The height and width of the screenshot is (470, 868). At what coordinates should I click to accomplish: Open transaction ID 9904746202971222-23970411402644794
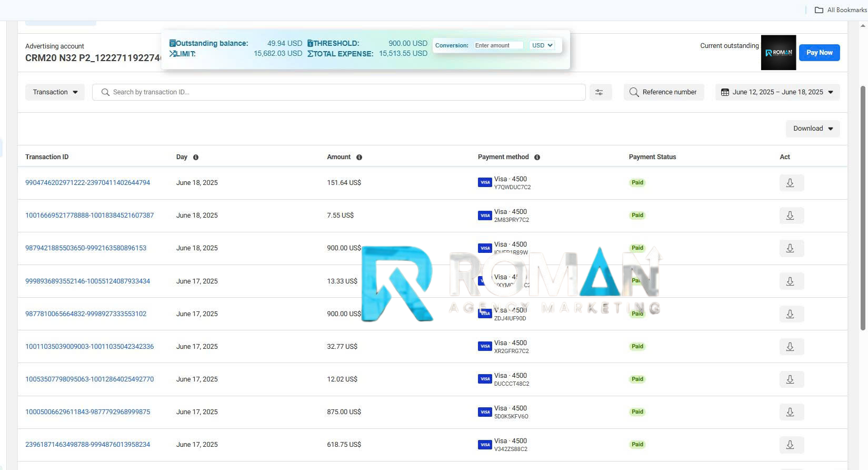pos(87,183)
